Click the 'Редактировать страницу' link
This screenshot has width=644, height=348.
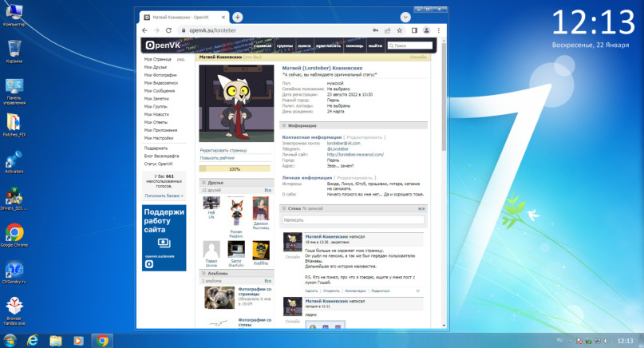(223, 150)
